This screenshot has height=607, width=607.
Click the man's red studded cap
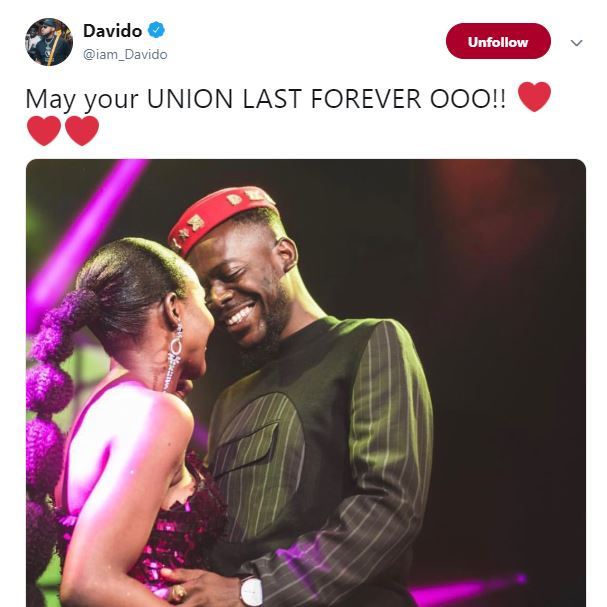click(221, 218)
